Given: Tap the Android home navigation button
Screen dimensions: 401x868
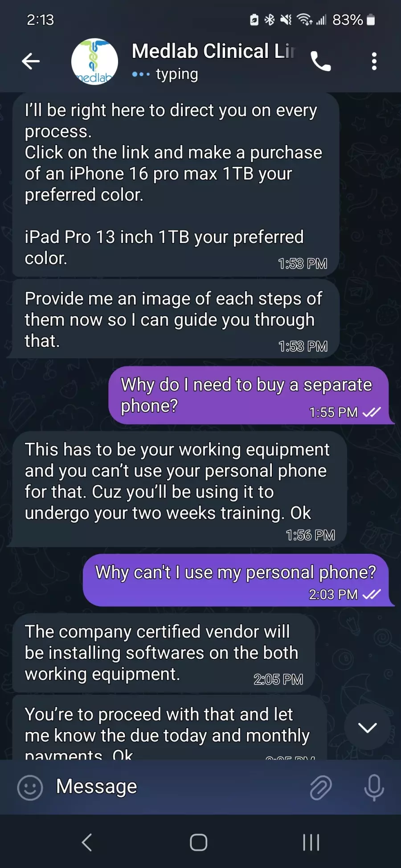Looking at the screenshot, I should tap(199, 842).
